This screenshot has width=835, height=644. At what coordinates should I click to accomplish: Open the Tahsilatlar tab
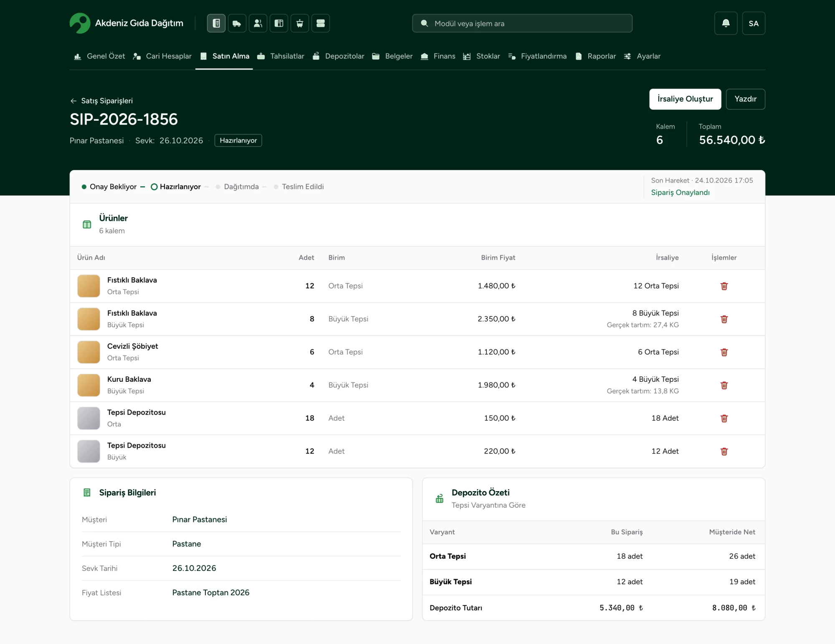point(281,56)
